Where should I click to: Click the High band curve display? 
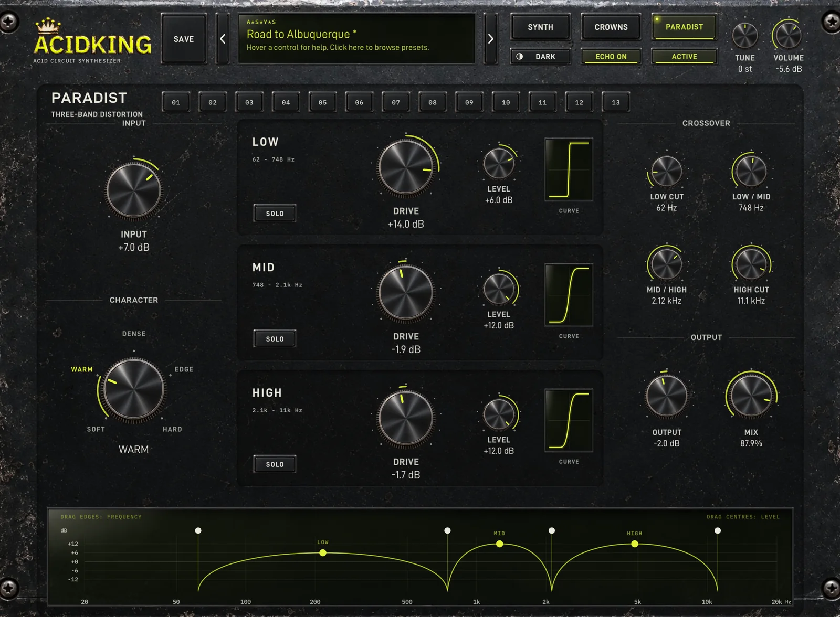[569, 420]
